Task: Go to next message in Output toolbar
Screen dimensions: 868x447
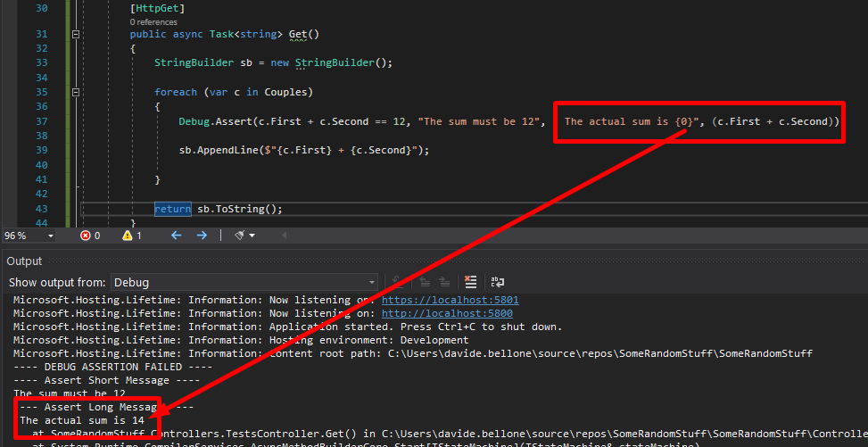Action: tap(443, 282)
